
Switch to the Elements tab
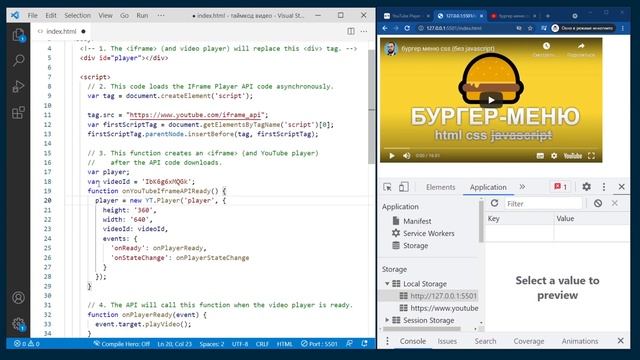[440, 187]
